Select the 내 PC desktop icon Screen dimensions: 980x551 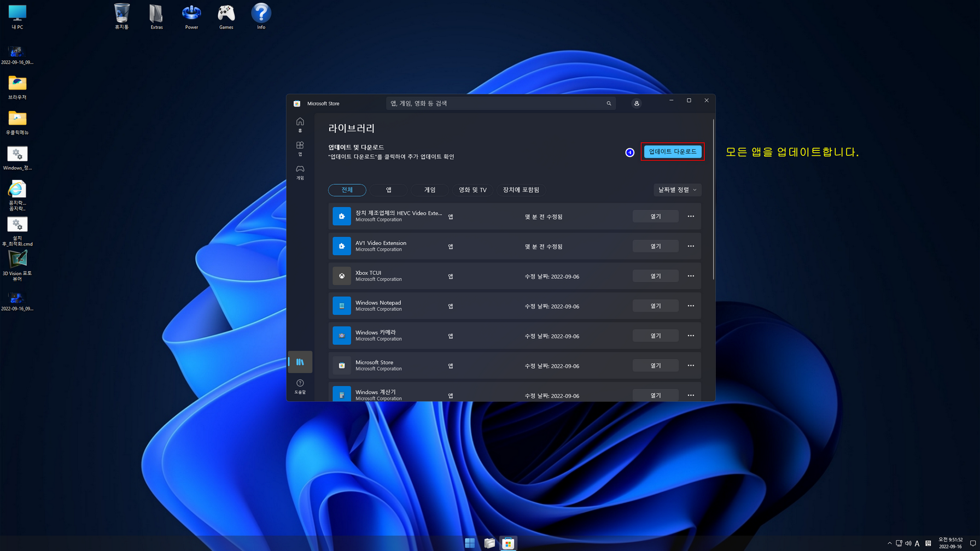(x=17, y=16)
